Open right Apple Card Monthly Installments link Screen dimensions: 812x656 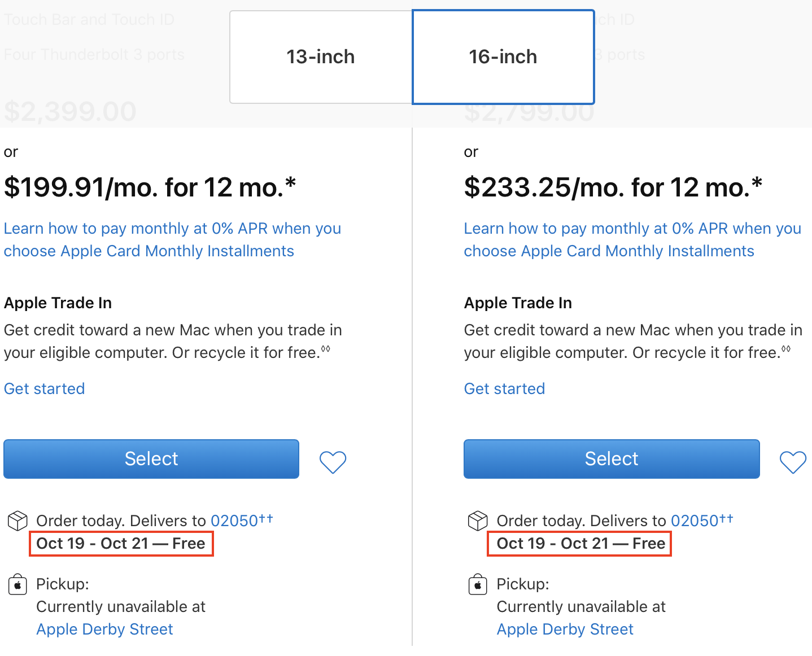coord(632,239)
